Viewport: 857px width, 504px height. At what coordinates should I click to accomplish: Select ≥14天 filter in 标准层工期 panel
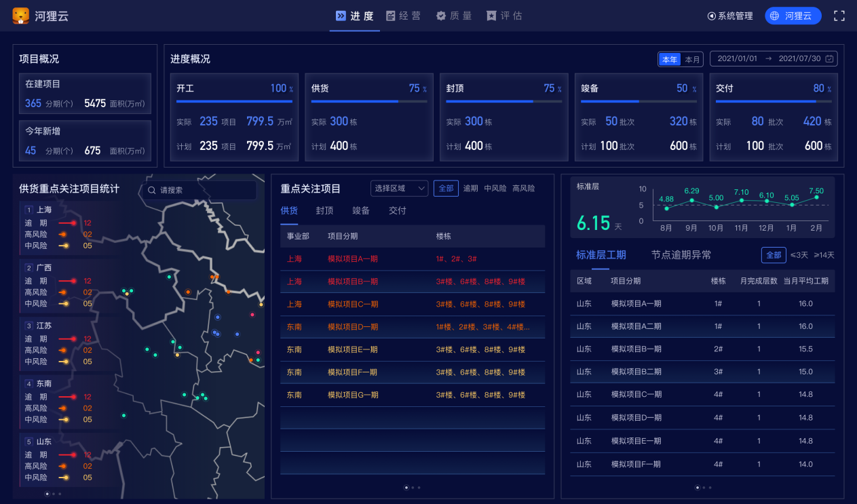click(824, 255)
